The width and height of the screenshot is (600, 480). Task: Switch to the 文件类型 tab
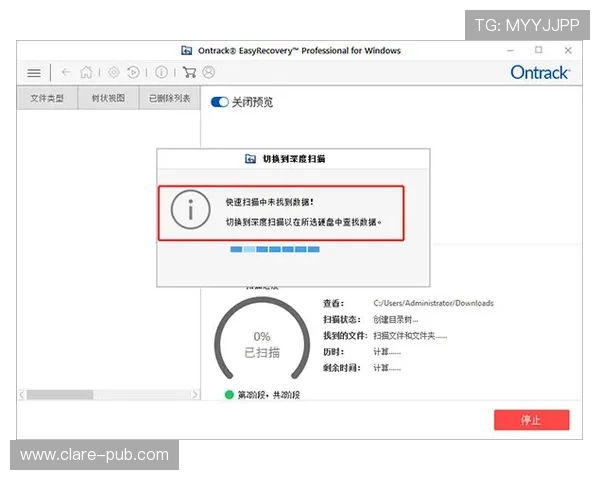coord(47,98)
